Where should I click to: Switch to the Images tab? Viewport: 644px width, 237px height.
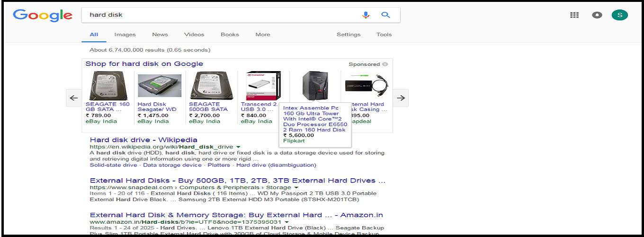tap(125, 35)
